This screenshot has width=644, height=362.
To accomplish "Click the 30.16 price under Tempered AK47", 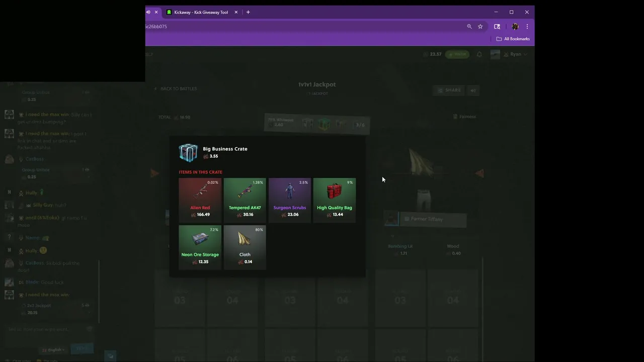I will (x=245, y=215).
